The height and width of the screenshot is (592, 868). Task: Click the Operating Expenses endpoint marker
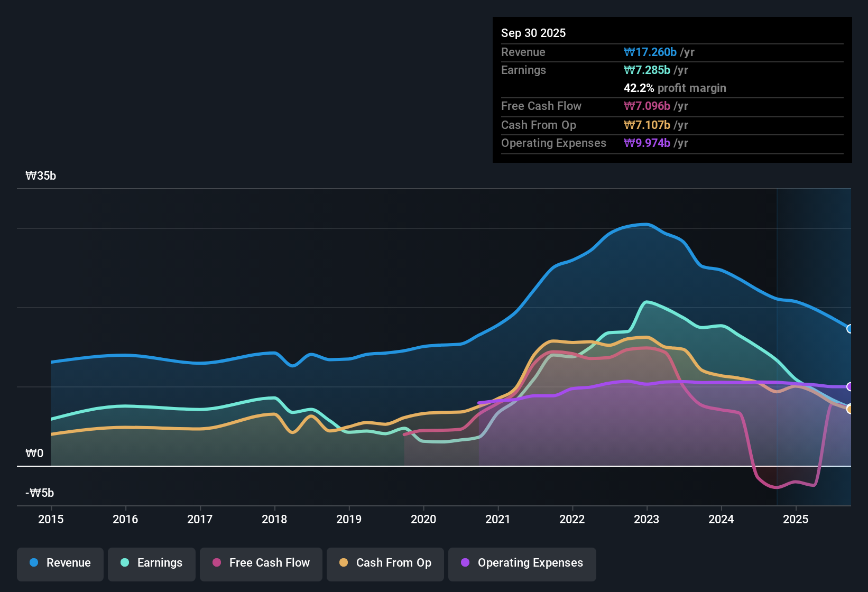(850, 386)
